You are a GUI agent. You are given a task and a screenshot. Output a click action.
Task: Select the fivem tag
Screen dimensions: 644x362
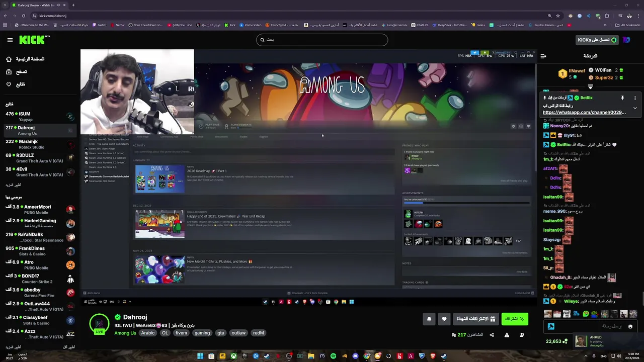click(x=181, y=333)
